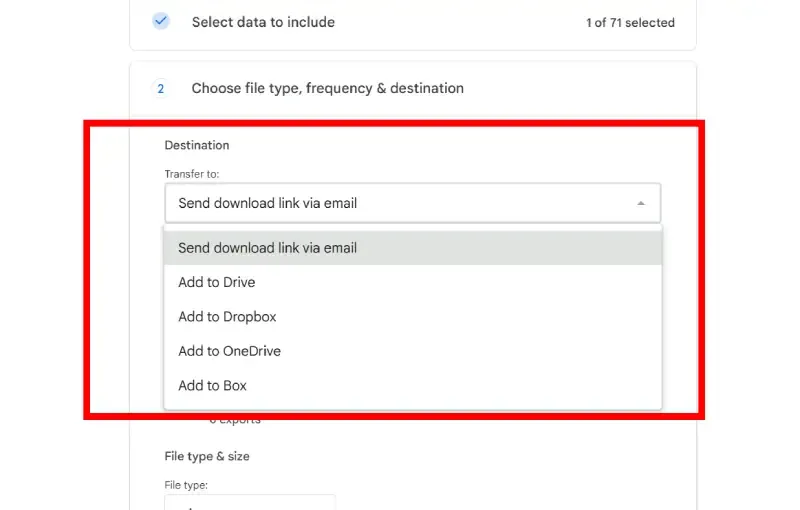Click the step 2 number badge
The width and height of the screenshot is (800, 510).
161,89
